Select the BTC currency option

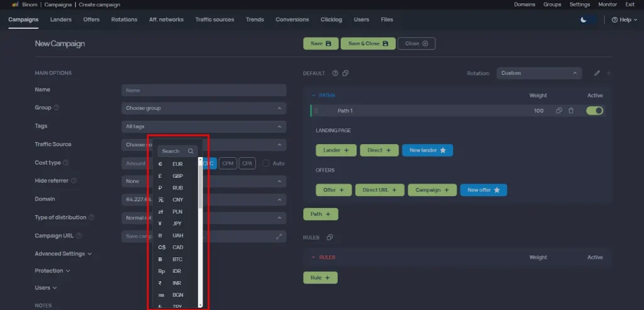point(177,260)
